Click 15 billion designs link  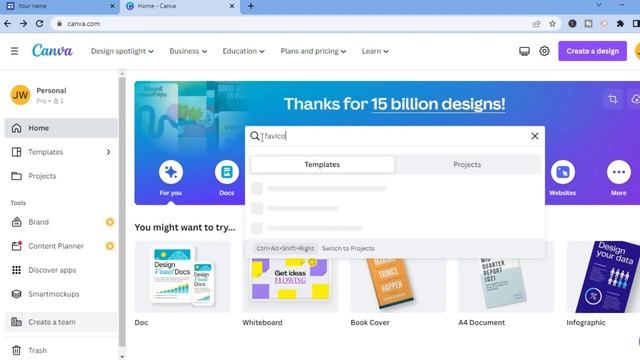pos(438,104)
